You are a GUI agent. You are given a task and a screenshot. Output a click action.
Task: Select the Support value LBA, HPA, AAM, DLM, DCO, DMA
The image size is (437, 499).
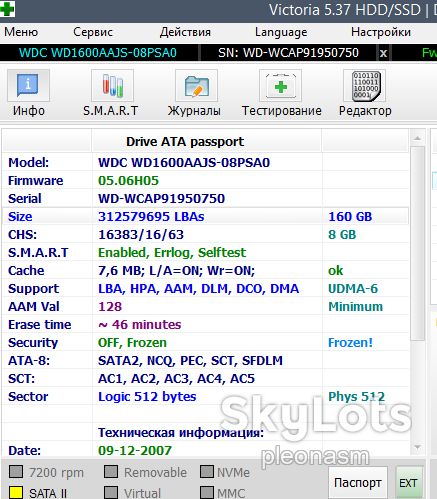[x=199, y=289]
